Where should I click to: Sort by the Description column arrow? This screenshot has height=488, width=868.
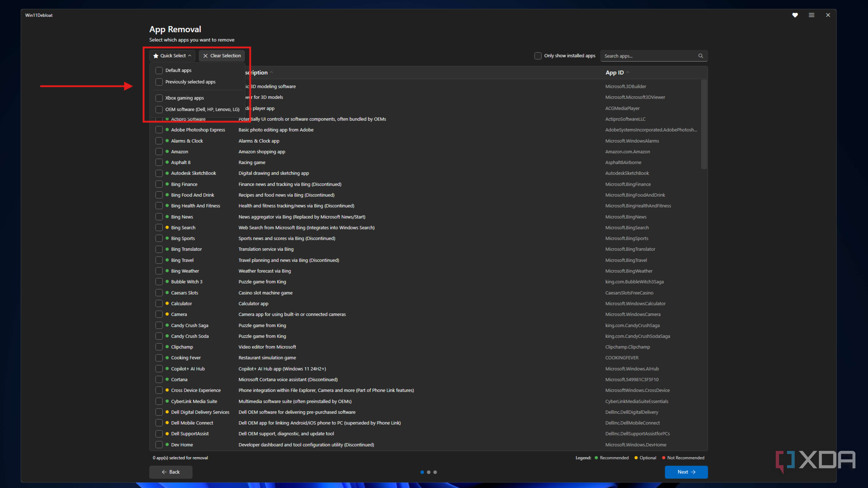272,72
